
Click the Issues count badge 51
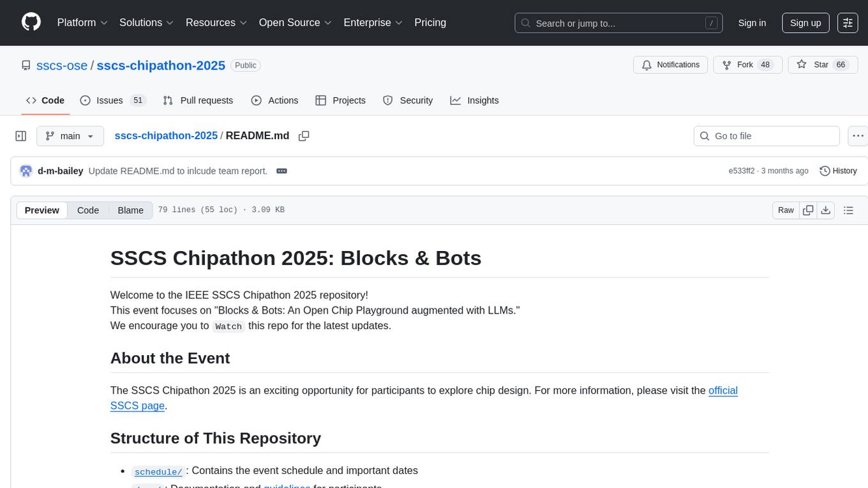click(137, 100)
